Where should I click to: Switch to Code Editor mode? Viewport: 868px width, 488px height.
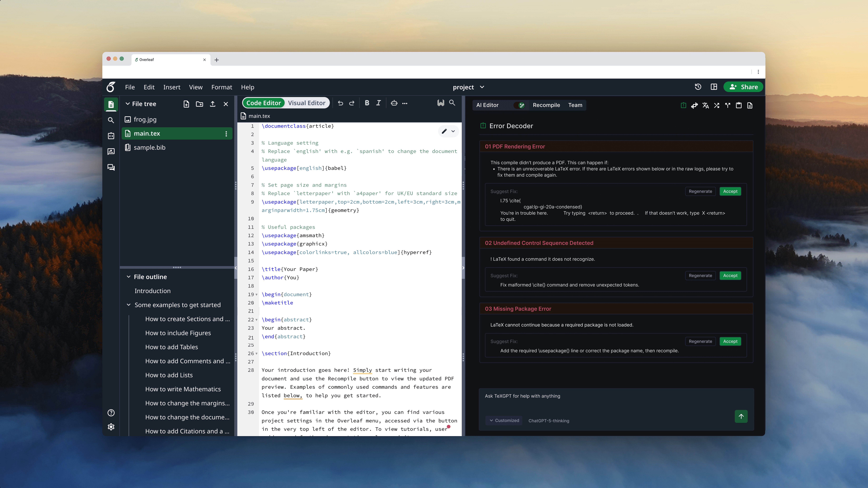264,103
